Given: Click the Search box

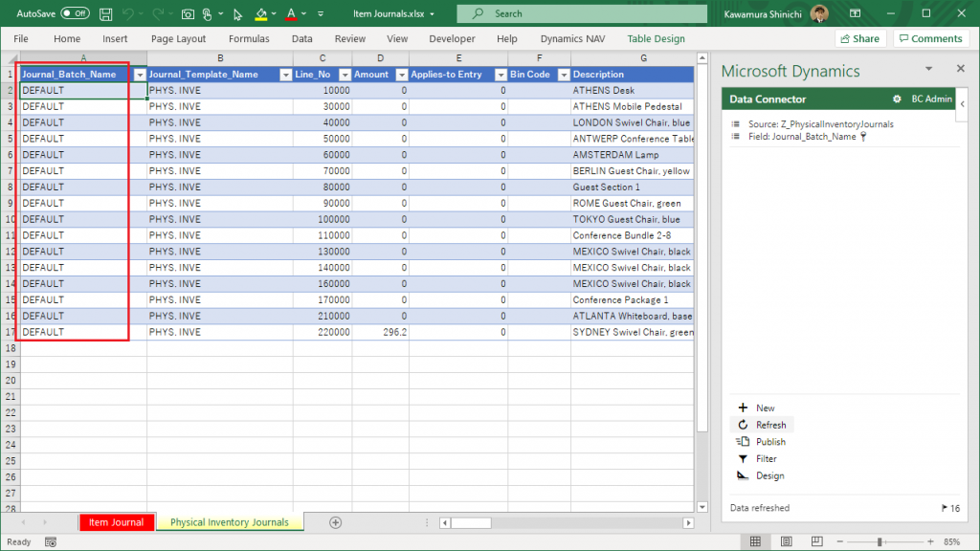Looking at the screenshot, I should coord(582,13).
